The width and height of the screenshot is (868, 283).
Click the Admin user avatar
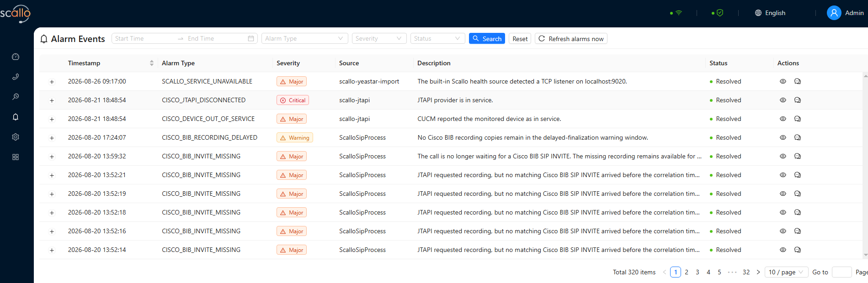[x=834, y=13]
